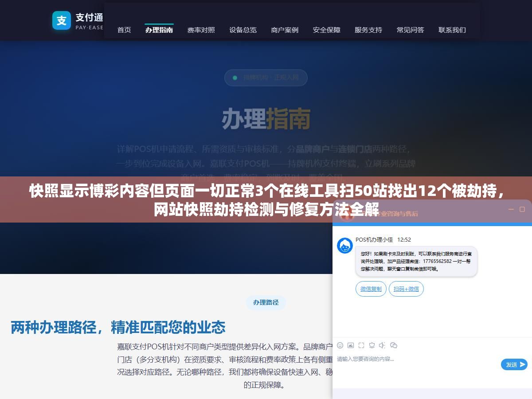Send the chat message with 发送
This screenshot has width=532, height=399.
tap(514, 364)
